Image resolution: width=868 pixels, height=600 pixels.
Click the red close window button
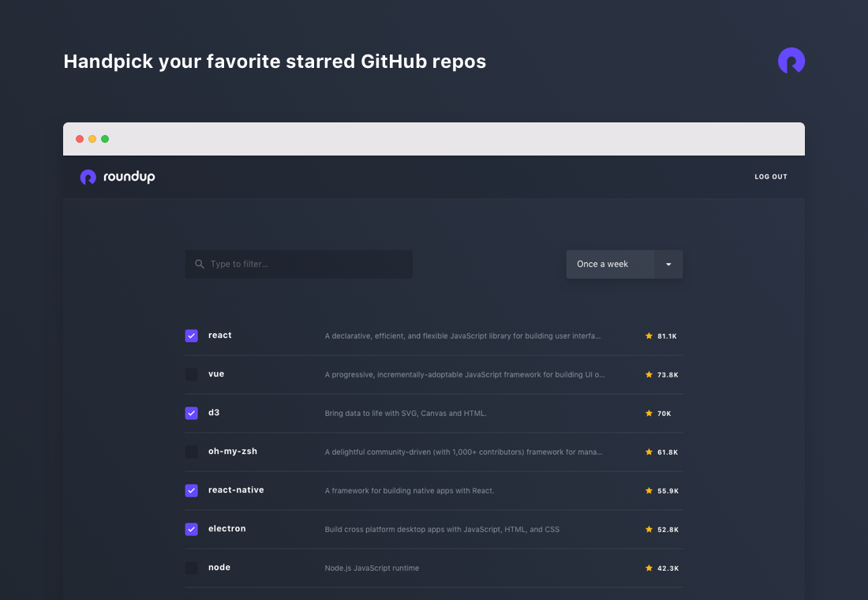click(80, 139)
